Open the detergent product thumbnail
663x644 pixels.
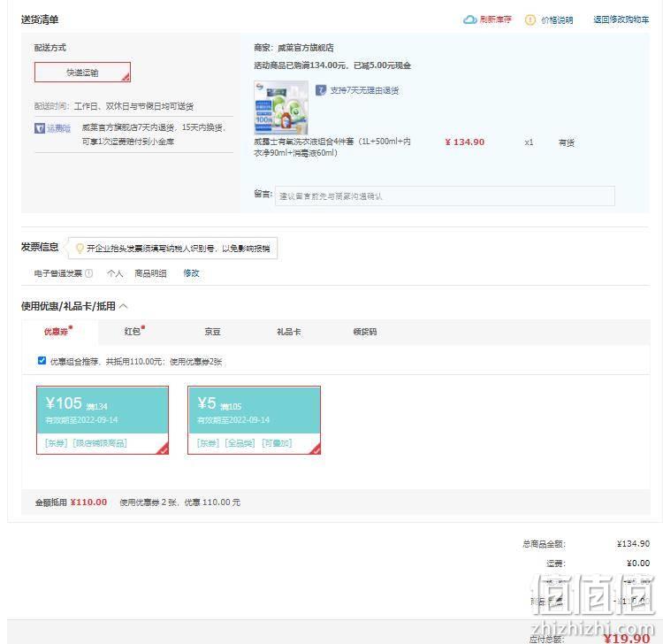pos(281,107)
